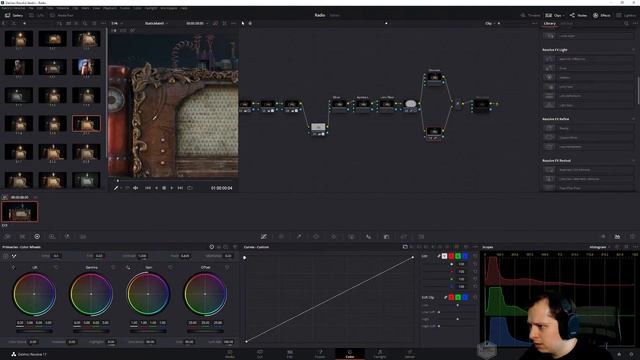Stop viewer playback
The image size is (640, 360).
tap(164, 188)
